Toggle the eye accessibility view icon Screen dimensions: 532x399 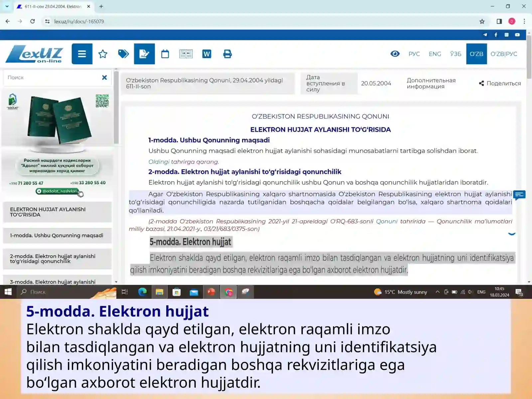pos(395,54)
